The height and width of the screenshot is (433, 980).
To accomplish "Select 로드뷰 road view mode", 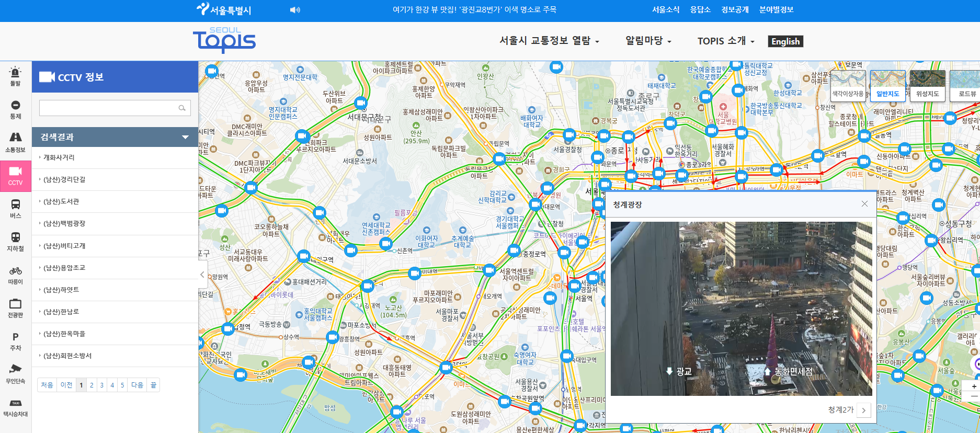I will 965,86.
